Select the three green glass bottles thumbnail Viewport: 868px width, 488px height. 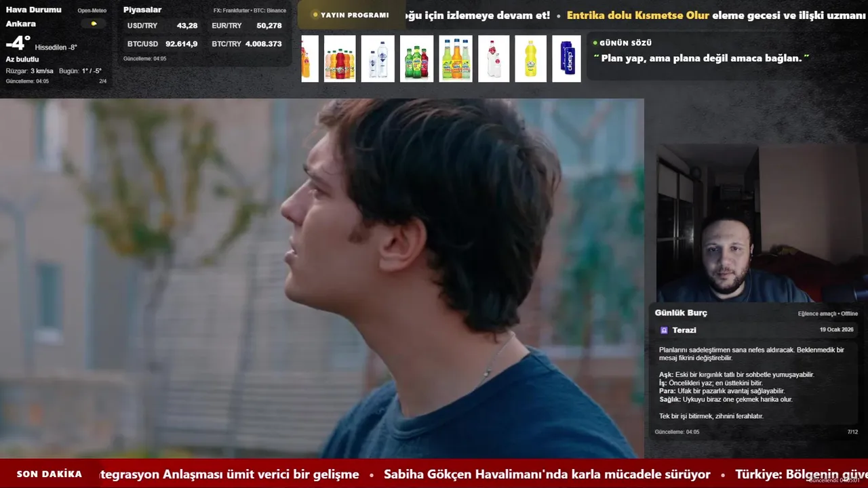[416, 59]
